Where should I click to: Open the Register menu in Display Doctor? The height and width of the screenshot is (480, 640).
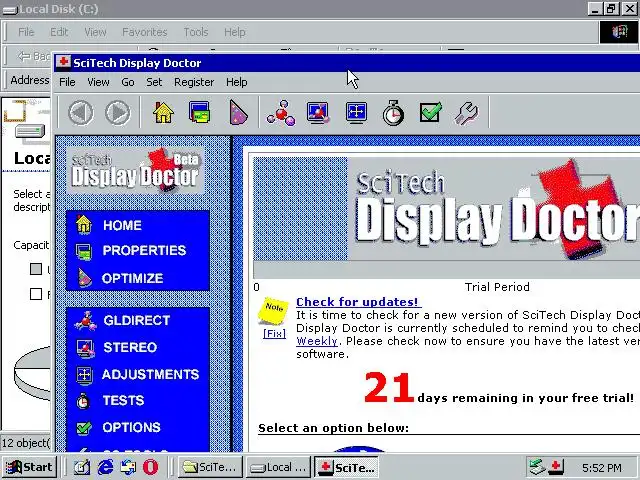tap(194, 82)
